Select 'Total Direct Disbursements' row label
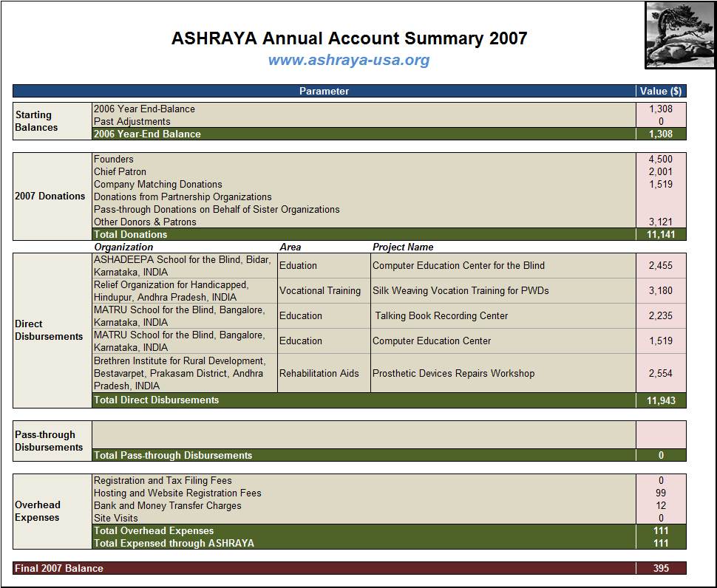Image resolution: width=717 pixels, height=588 pixels. point(157,400)
